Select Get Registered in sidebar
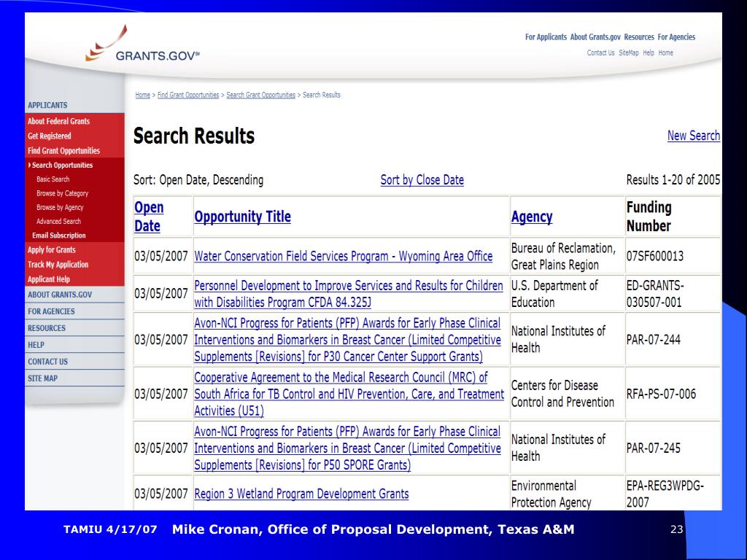 tap(49, 136)
